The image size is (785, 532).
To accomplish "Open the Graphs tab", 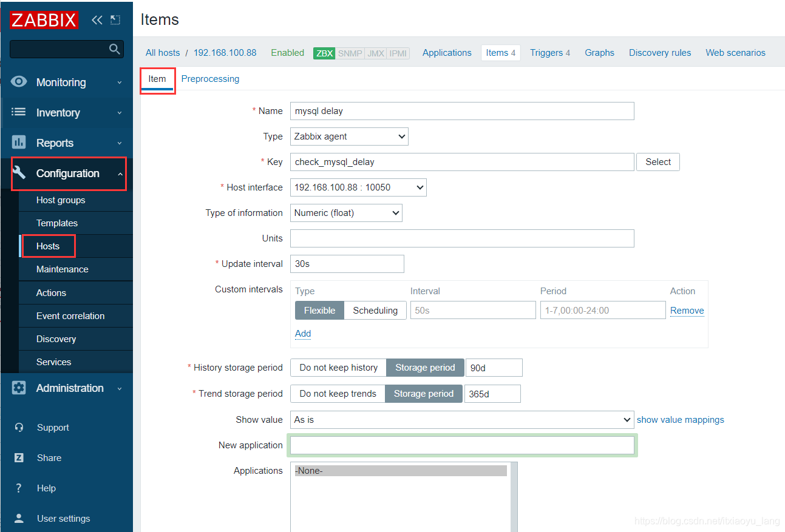I will click(x=600, y=53).
